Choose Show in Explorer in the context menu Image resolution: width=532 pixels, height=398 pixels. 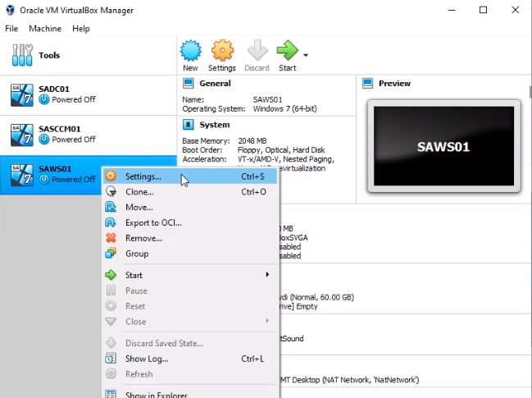click(x=190, y=395)
